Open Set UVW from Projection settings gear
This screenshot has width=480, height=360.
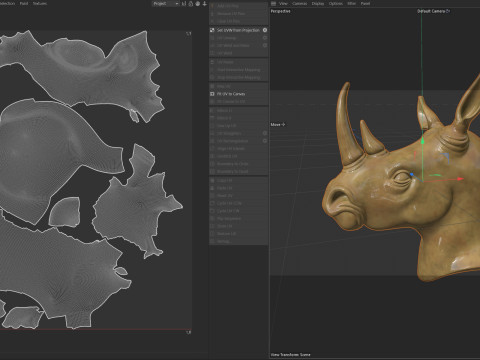pyautogui.click(x=265, y=30)
